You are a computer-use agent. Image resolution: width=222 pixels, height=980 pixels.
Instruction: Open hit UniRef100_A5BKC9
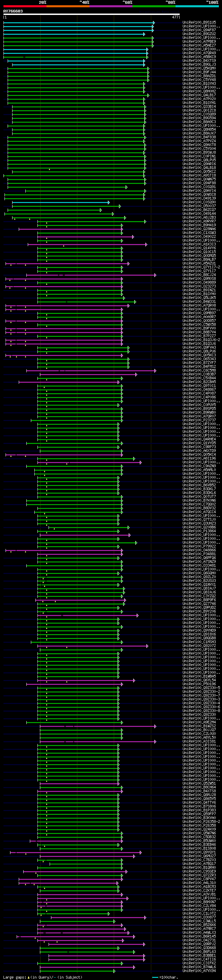[x=199, y=57]
